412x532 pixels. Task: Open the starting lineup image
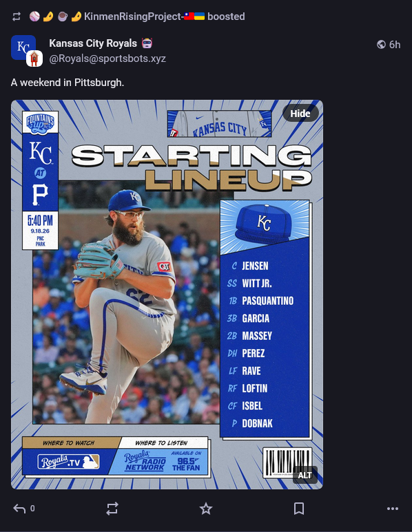(167, 294)
